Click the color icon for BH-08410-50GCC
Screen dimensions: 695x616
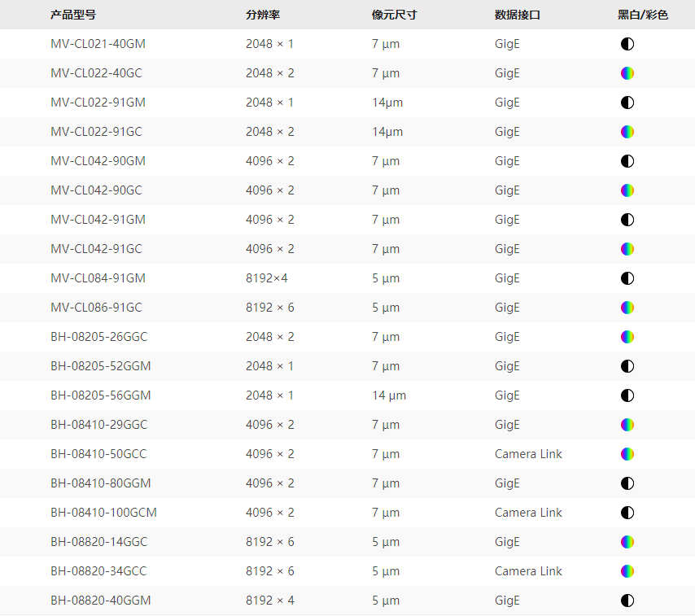pos(627,454)
